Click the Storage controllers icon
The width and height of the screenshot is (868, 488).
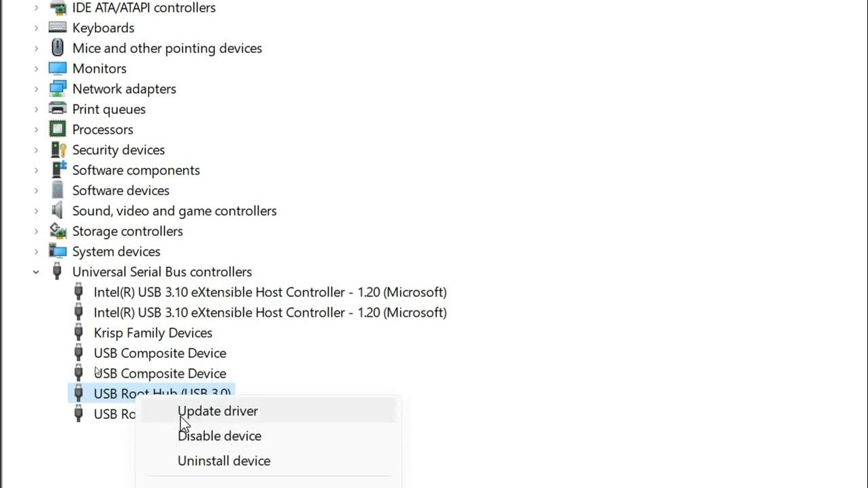pyautogui.click(x=58, y=231)
